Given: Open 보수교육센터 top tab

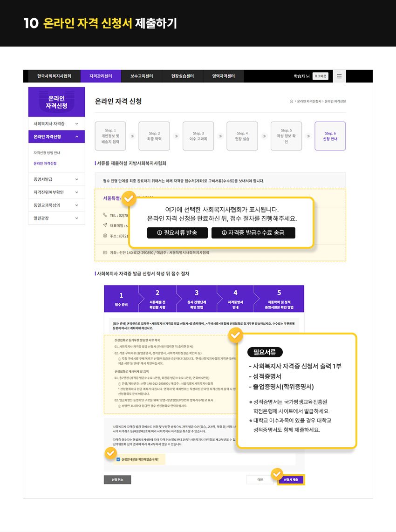Looking at the screenshot, I should 142,76.
